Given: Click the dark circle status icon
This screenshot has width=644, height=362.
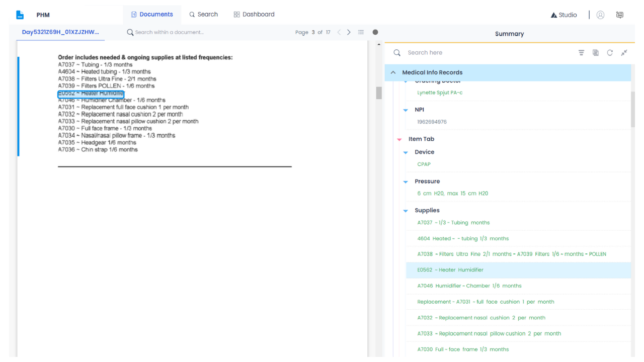Looking at the screenshot, I should click(375, 32).
